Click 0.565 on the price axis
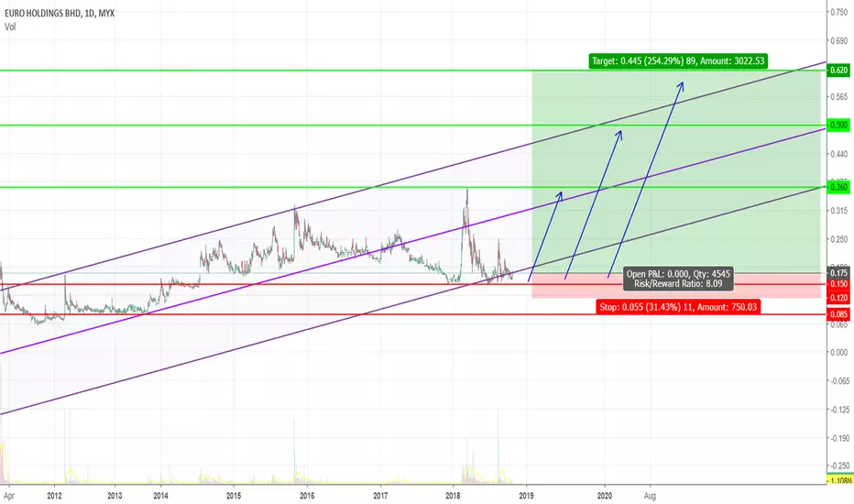 pos(838,97)
